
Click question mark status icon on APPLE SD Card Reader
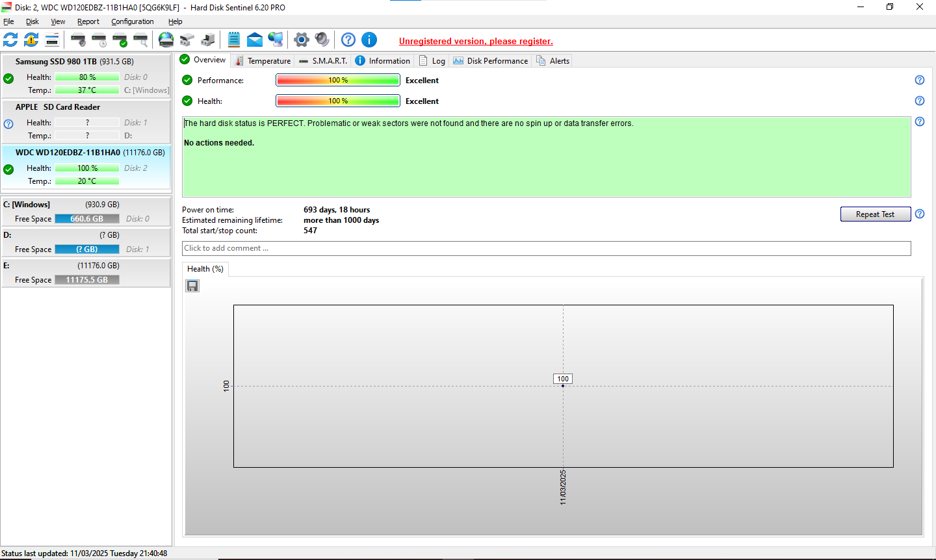tap(8, 124)
